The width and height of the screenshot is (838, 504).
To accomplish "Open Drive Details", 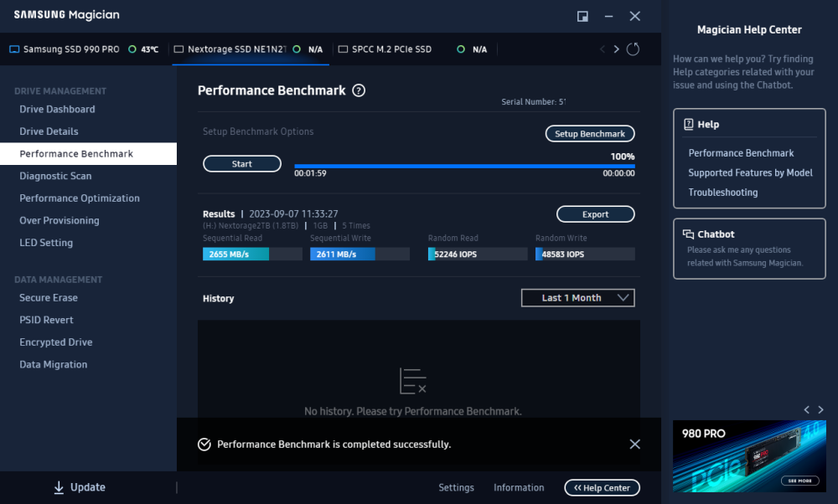I will (49, 131).
